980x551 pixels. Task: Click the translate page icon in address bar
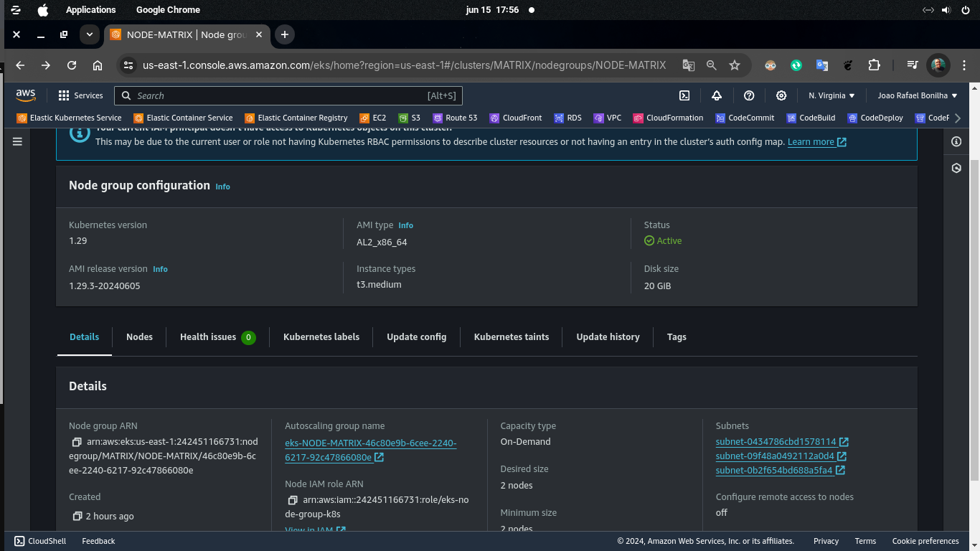click(688, 65)
